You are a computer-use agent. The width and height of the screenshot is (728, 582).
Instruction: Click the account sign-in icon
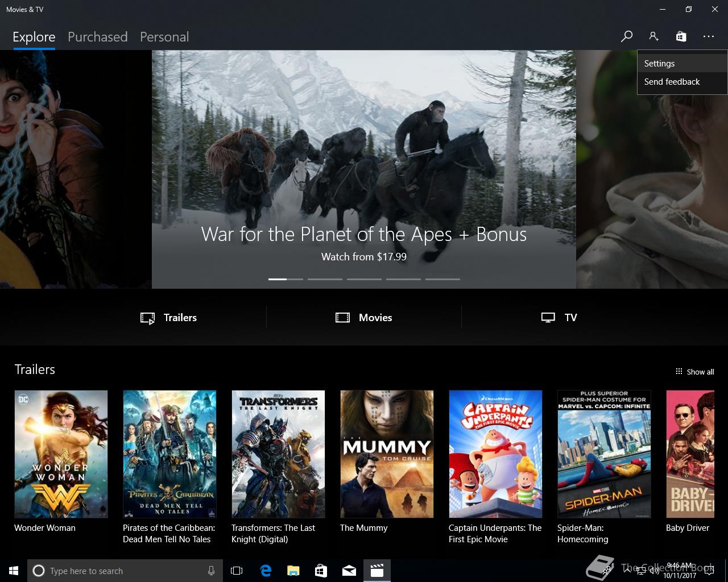(x=653, y=36)
